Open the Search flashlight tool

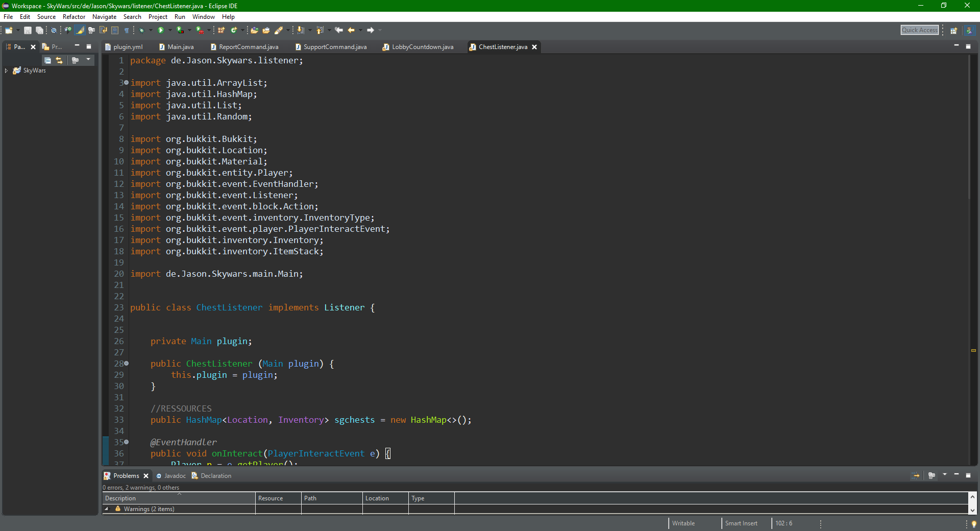tap(279, 31)
